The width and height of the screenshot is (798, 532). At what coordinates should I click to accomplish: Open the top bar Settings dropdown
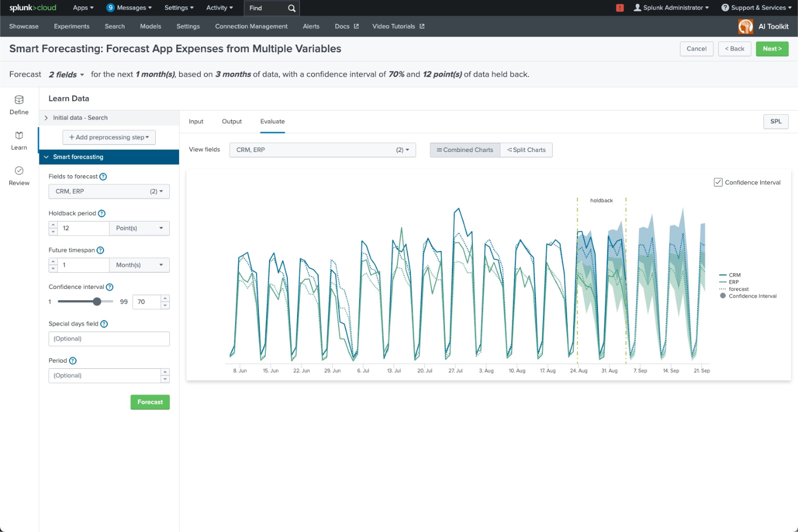click(x=179, y=8)
